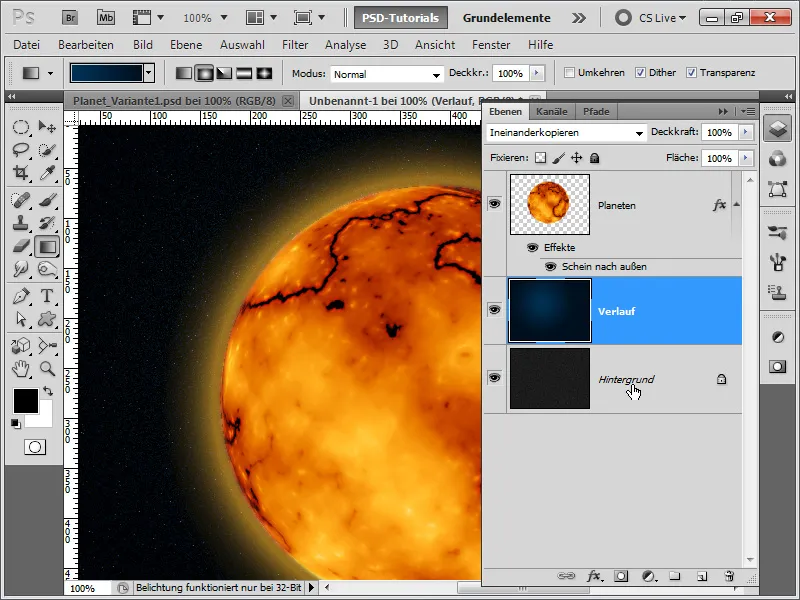The height and width of the screenshot is (600, 800).
Task: Select the Type tool
Action: (47, 296)
